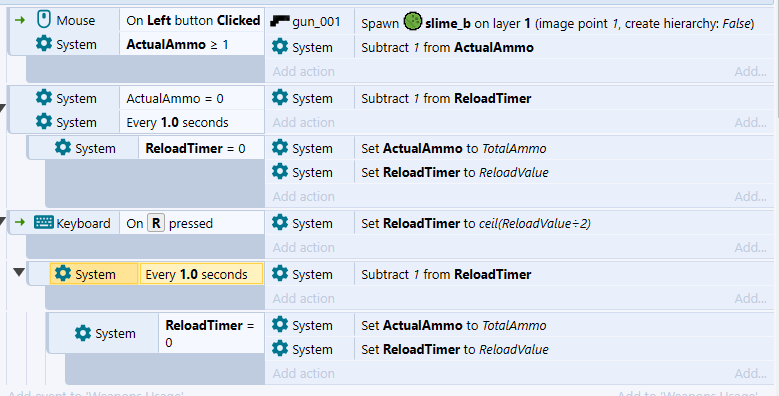
Task: Collapse the highlighted Every 1.0 seconds sub-event
Action: [19, 272]
